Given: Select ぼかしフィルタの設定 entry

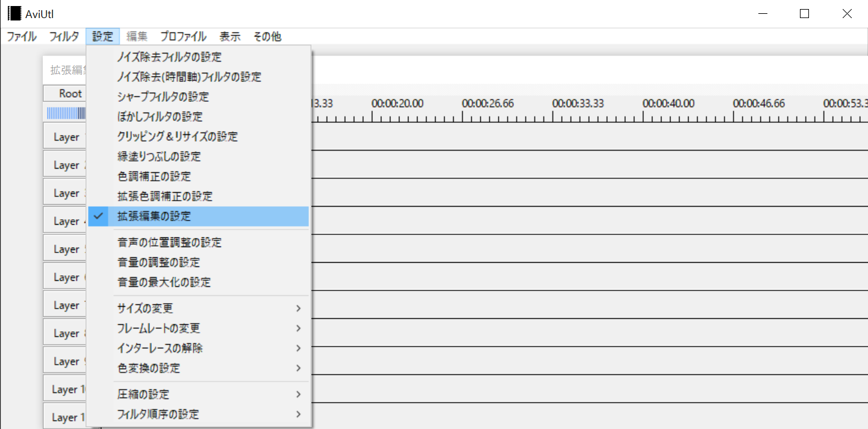Looking at the screenshot, I should pos(198,117).
